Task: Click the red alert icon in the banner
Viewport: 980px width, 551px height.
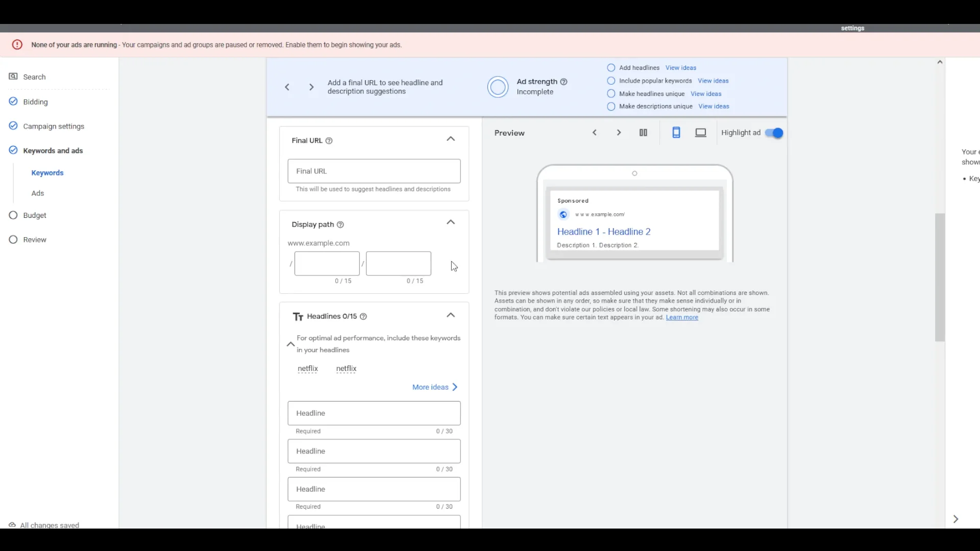Action: 17,45
